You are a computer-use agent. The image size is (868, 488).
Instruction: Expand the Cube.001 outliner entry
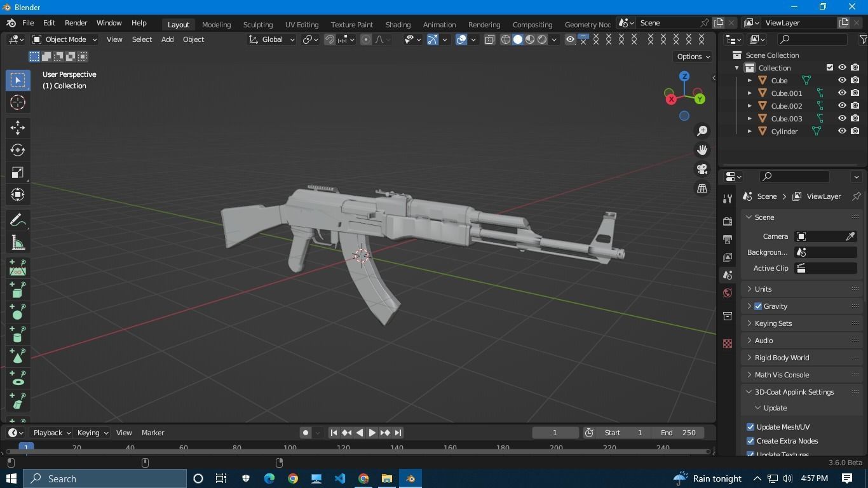point(749,93)
